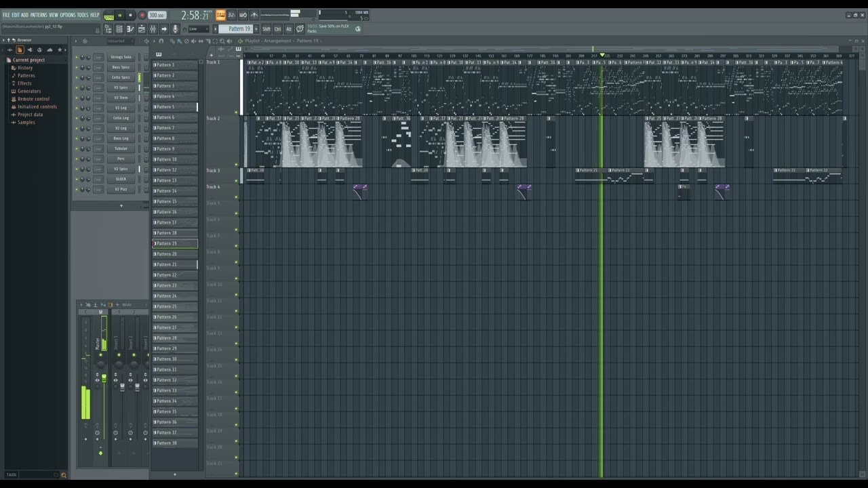The width and height of the screenshot is (868, 488).
Task: Click the tempo field showing 300
Action: [x=157, y=15]
